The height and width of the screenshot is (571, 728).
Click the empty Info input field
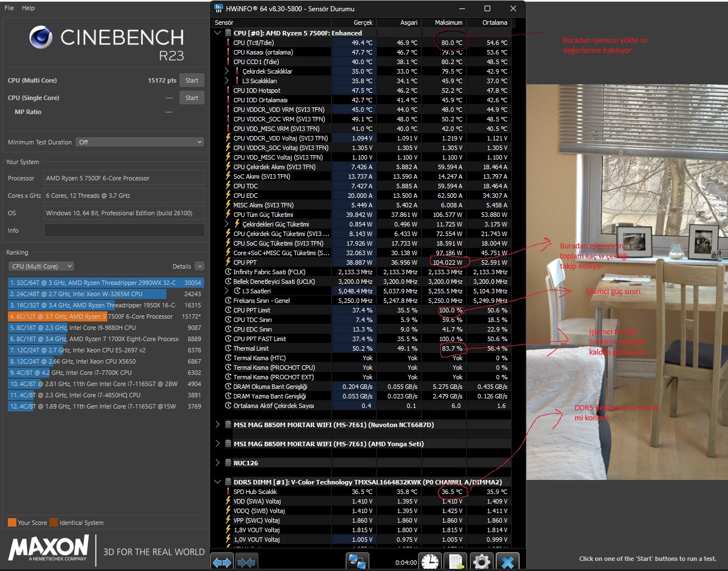[x=124, y=230]
